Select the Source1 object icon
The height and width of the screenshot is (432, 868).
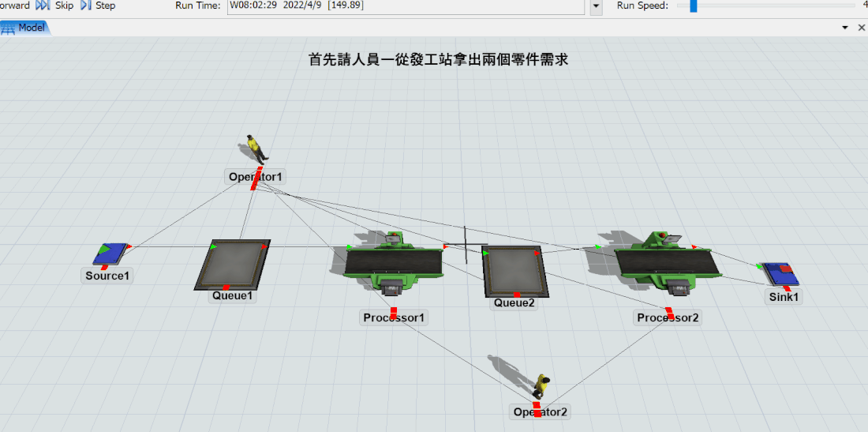[110, 254]
